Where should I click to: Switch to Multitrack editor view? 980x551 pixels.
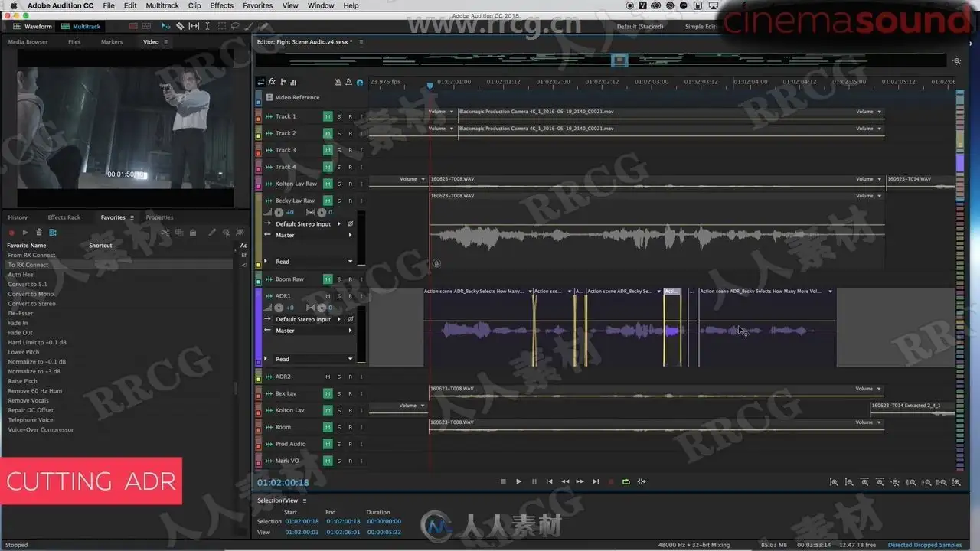tap(80, 26)
